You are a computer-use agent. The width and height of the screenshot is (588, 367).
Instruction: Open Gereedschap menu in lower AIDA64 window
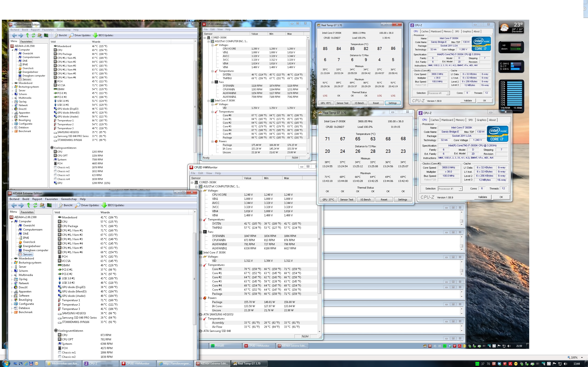pos(69,199)
